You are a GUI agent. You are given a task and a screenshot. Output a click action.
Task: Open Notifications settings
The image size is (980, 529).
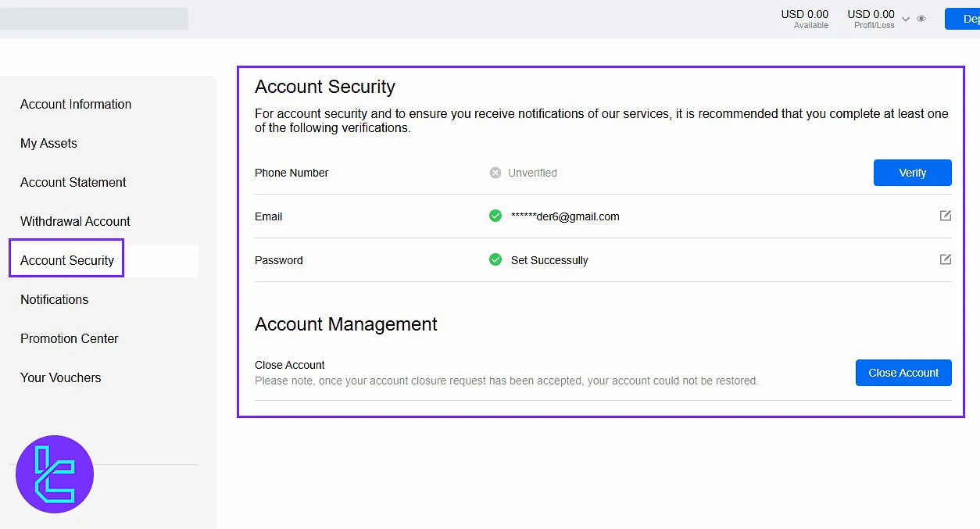point(54,299)
